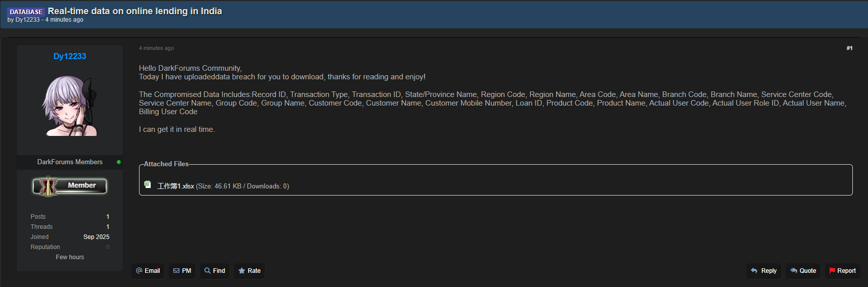
Task: Click Dy12233 user avatar image
Action: click(70, 106)
